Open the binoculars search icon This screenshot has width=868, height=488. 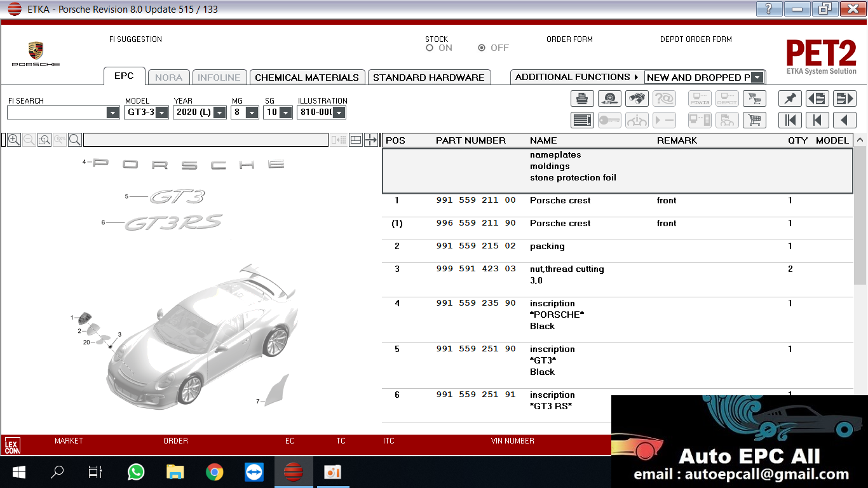637,98
